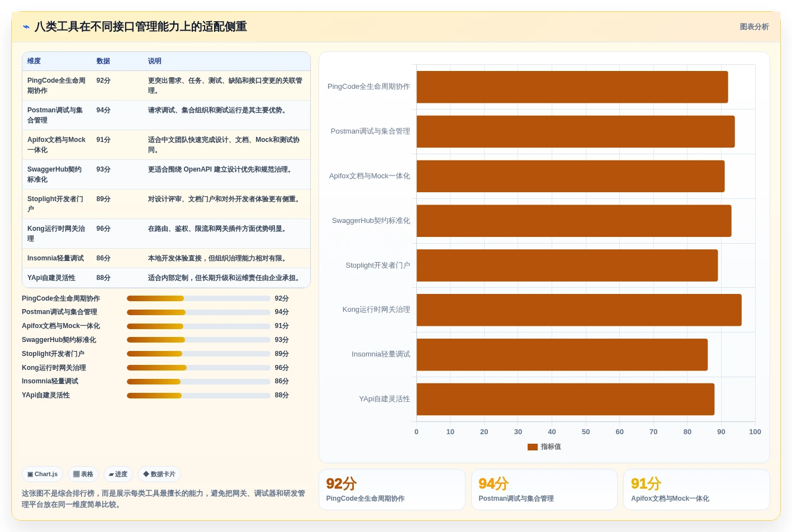Select the table cell PingCode全生命周期协作
Image resolution: width=792 pixels, height=532 pixels.
pos(56,85)
